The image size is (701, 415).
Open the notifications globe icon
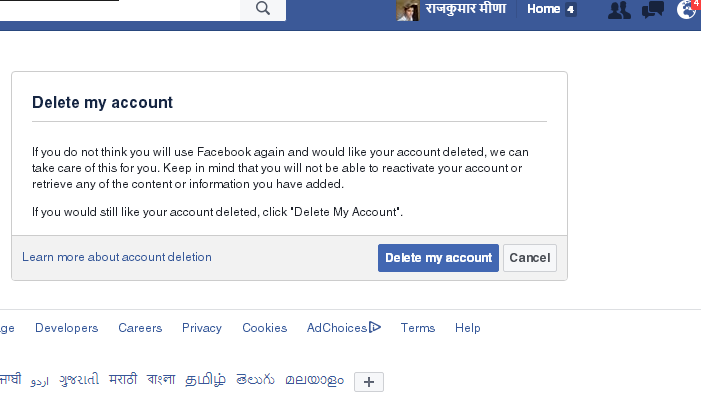coord(686,10)
